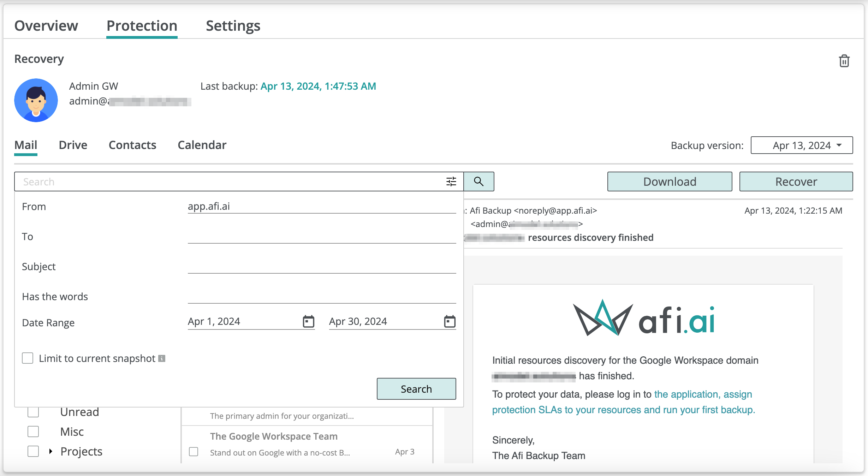The width and height of the screenshot is (868, 476).
Task: Open the search filter options icon
Action: [x=451, y=182]
